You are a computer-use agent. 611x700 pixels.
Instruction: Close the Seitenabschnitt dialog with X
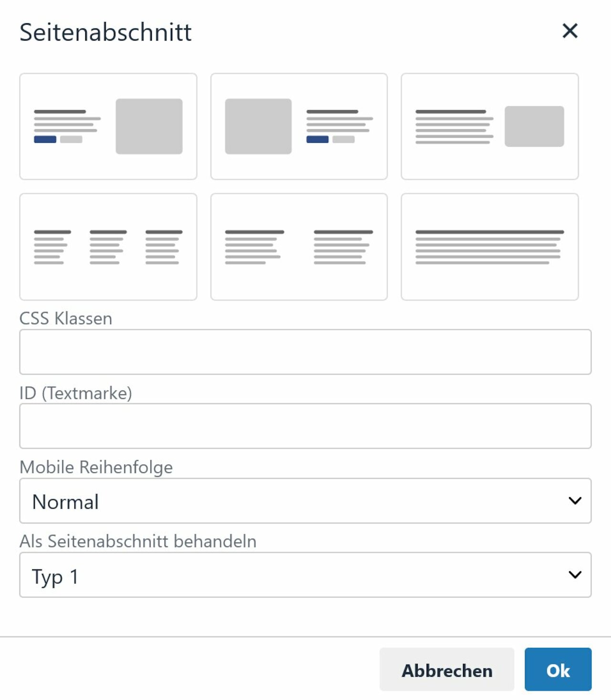click(x=570, y=31)
